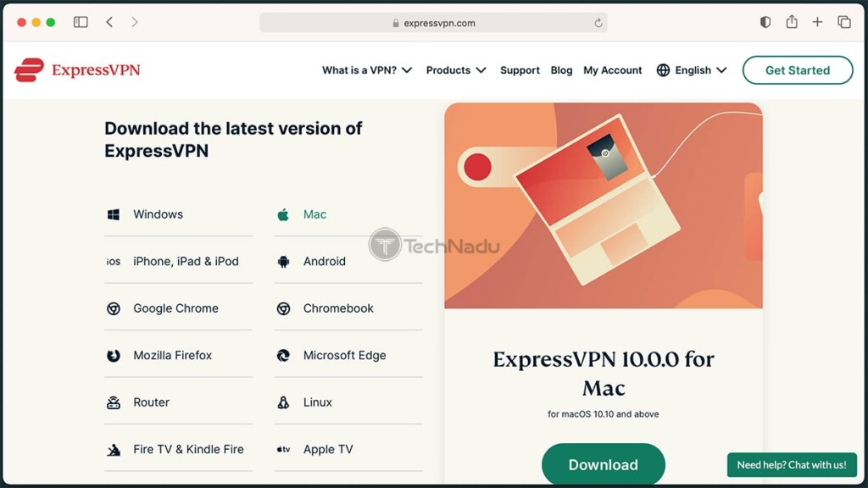Select the Google Chrome extension link

[178, 308]
